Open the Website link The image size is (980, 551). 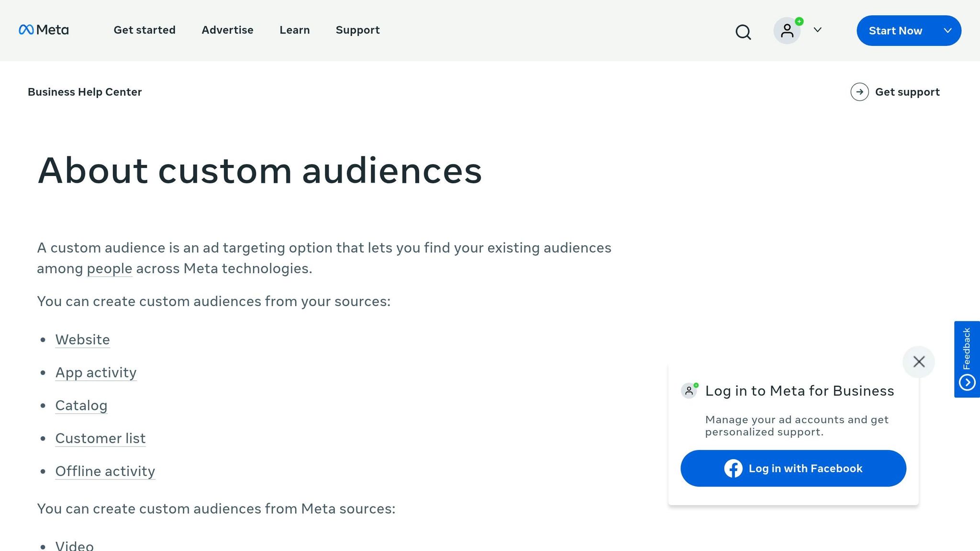[82, 340]
